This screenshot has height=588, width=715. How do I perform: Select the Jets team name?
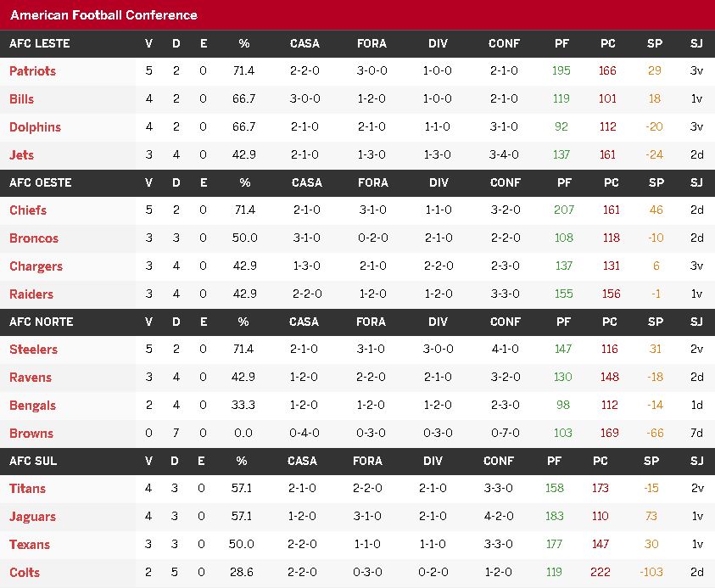pos(21,154)
